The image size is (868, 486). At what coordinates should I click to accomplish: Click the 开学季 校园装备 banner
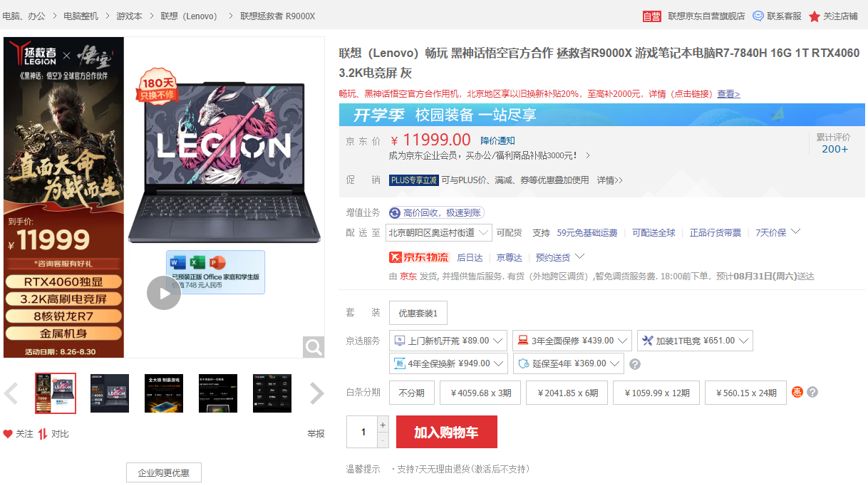601,115
